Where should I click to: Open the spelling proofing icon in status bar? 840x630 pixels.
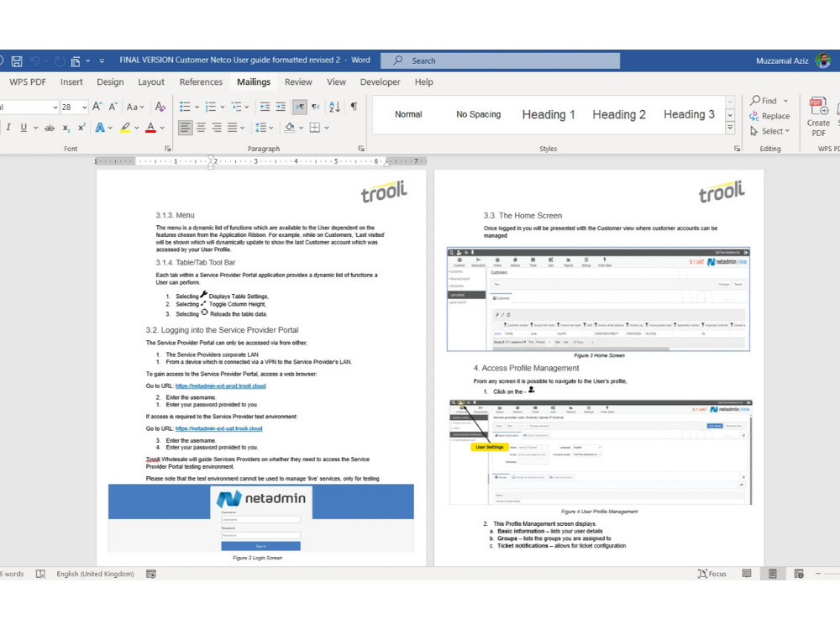click(x=40, y=574)
